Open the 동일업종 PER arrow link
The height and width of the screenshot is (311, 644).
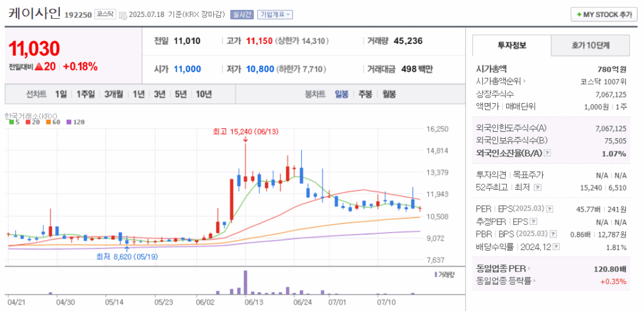click(x=528, y=269)
